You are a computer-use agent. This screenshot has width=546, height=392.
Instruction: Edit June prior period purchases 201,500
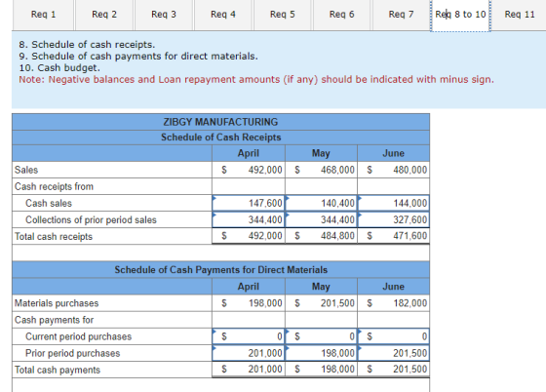pos(394,353)
